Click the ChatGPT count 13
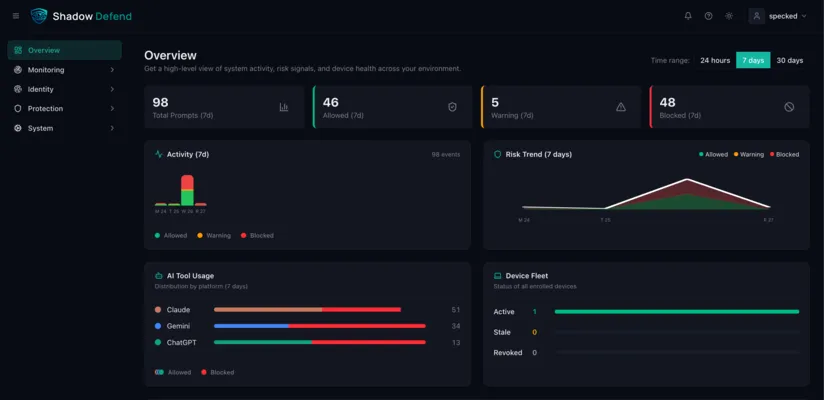 [x=456, y=342]
